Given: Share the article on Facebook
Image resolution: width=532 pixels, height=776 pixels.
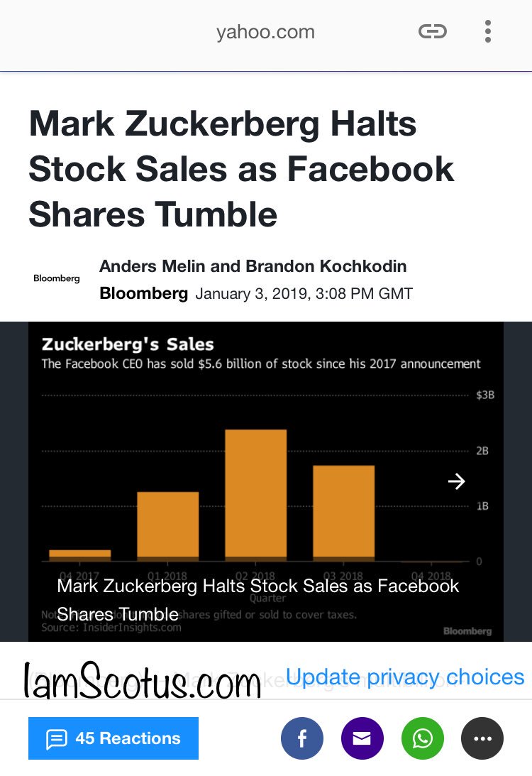Looking at the screenshot, I should (x=301, y=738).
